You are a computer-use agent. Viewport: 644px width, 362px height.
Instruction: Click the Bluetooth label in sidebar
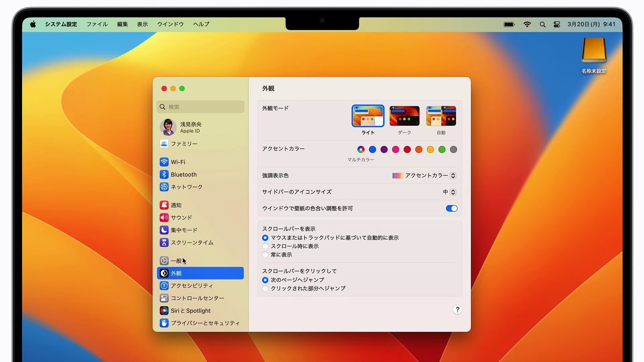tap(184, 174)
